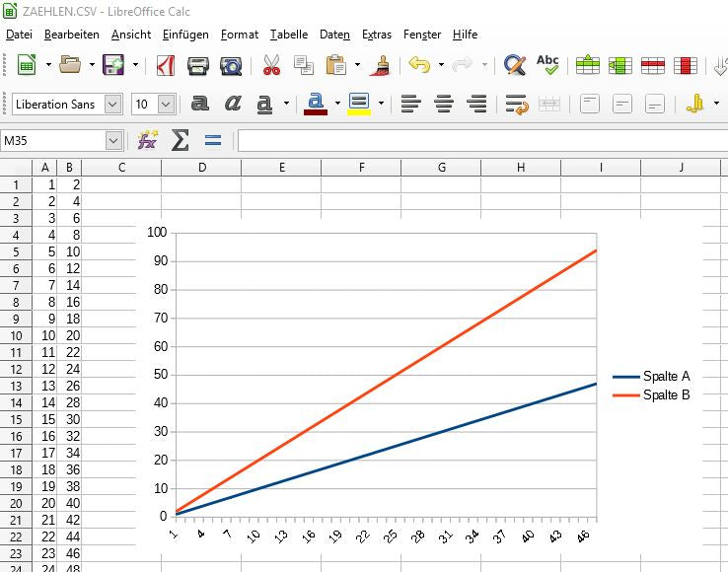Toggle underline formatting
Screen dimensions: 728x572
[264, 104]
